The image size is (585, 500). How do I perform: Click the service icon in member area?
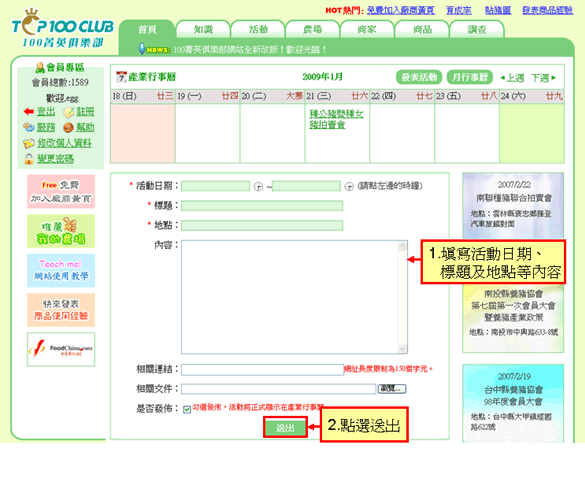(x=29, y=128)
